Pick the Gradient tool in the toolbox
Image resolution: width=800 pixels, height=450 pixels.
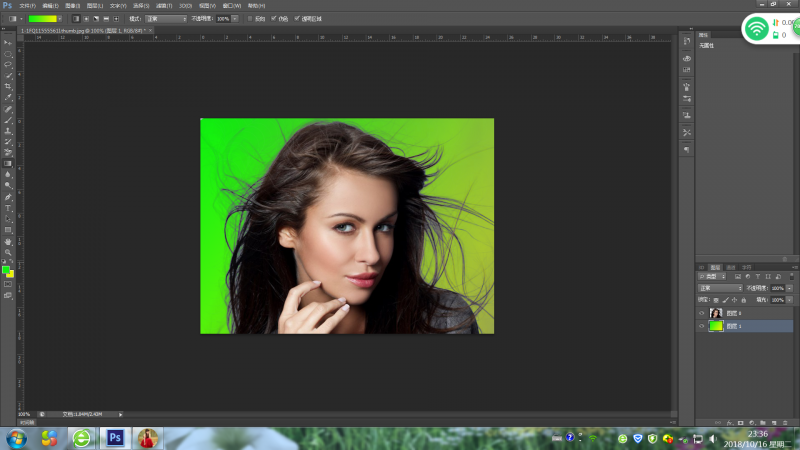coord(8,163)
